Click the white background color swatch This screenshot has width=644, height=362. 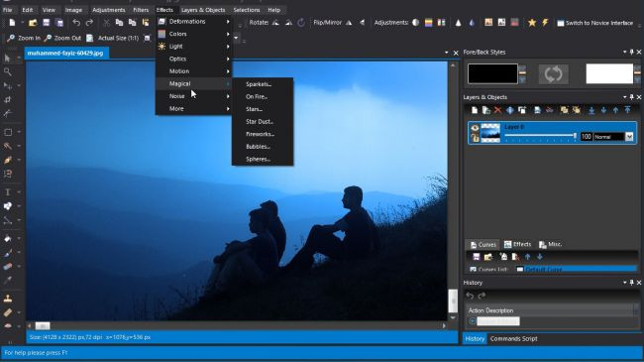(609, 73)
